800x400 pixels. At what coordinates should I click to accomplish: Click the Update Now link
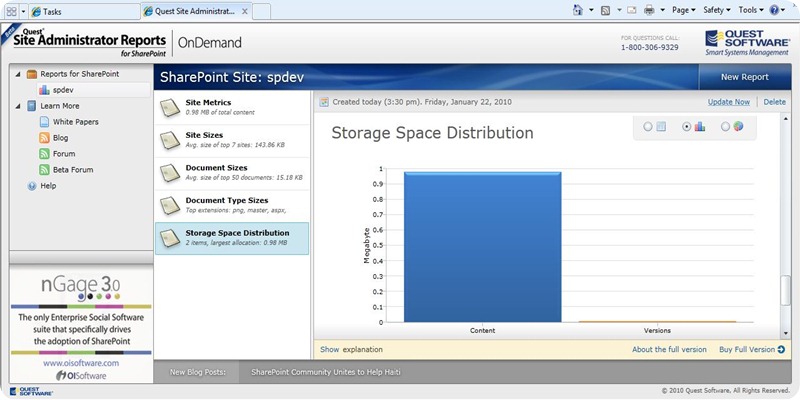click(729, 102)
